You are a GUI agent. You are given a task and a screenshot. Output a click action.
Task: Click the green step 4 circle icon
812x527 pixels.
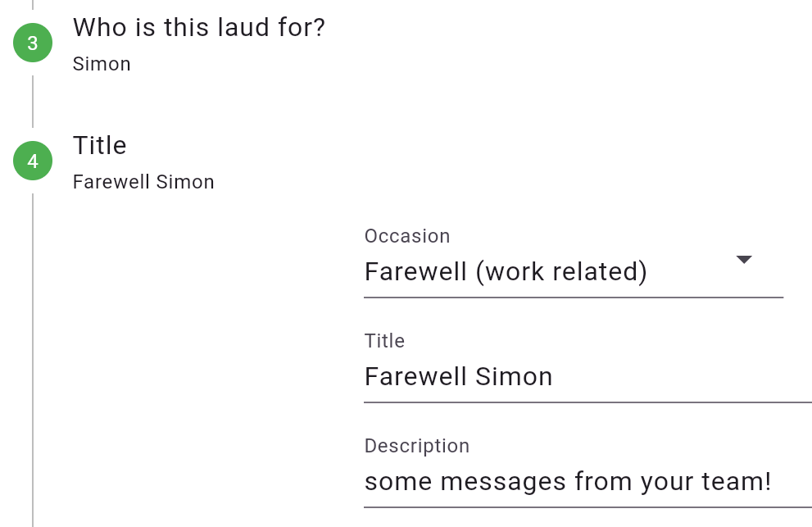point(33,161)
